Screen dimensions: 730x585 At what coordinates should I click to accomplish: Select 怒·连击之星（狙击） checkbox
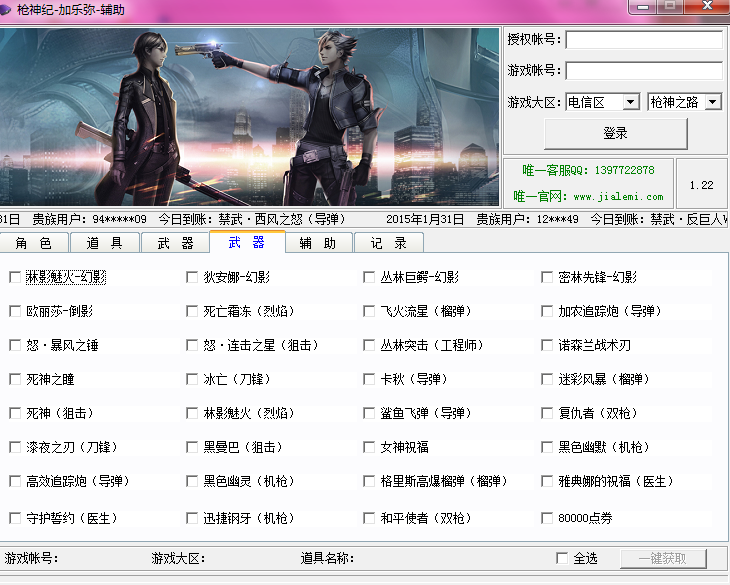click(x=192, y=345)
